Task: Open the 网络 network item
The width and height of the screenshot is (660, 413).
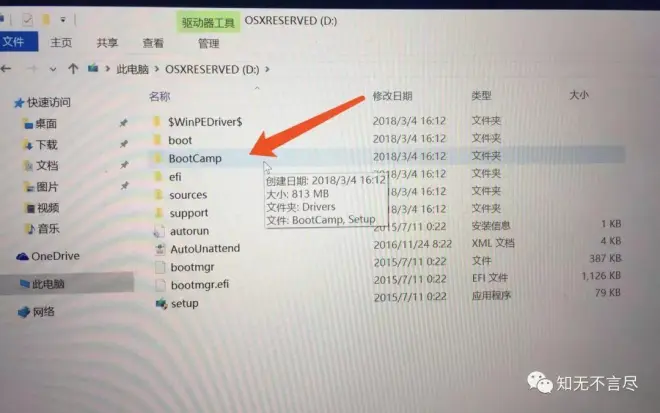Action: (x=36, y=312)
